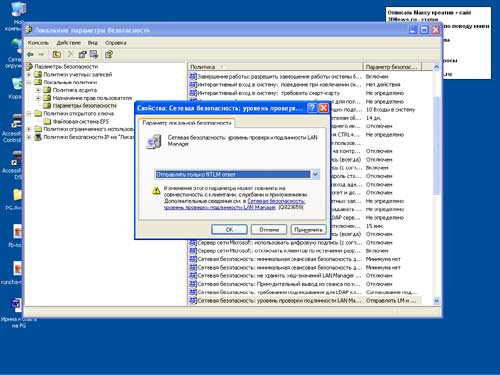The width and height of the screenshot is (500, 375).
Task: Expand Назначение прав пользователя node
Action: coord(38,98)
